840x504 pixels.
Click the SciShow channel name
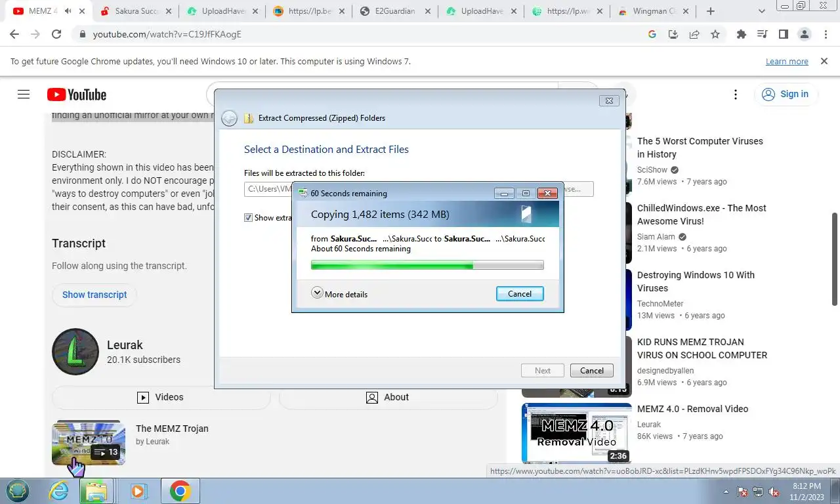tap(652, 170)
